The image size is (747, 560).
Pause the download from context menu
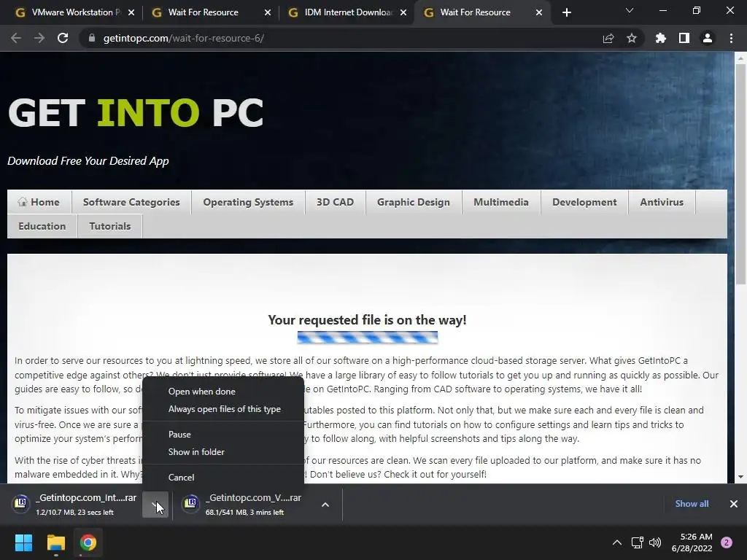point(223,435)
